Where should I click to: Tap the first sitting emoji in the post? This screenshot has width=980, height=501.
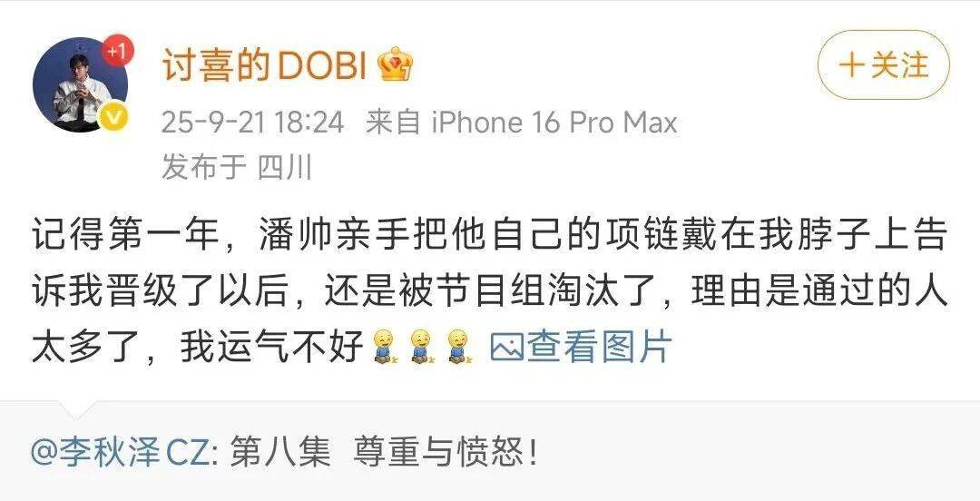384,347
